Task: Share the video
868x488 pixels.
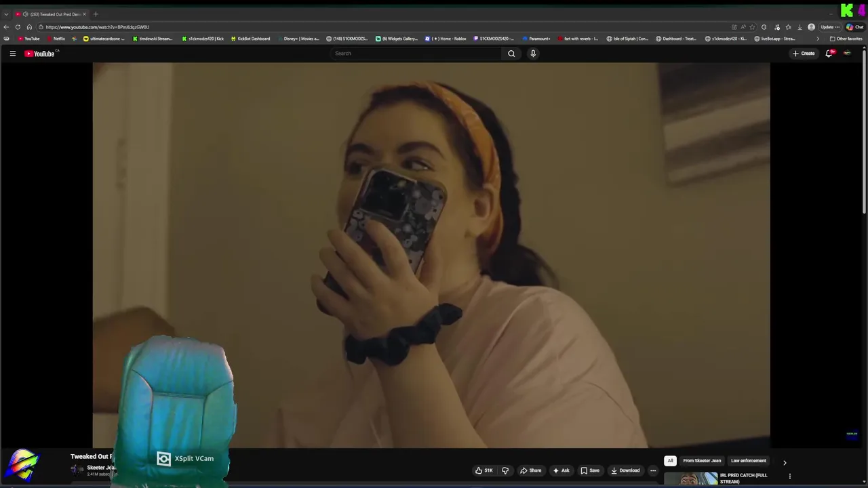Action: pyautogui.click(x=530, y=470)
